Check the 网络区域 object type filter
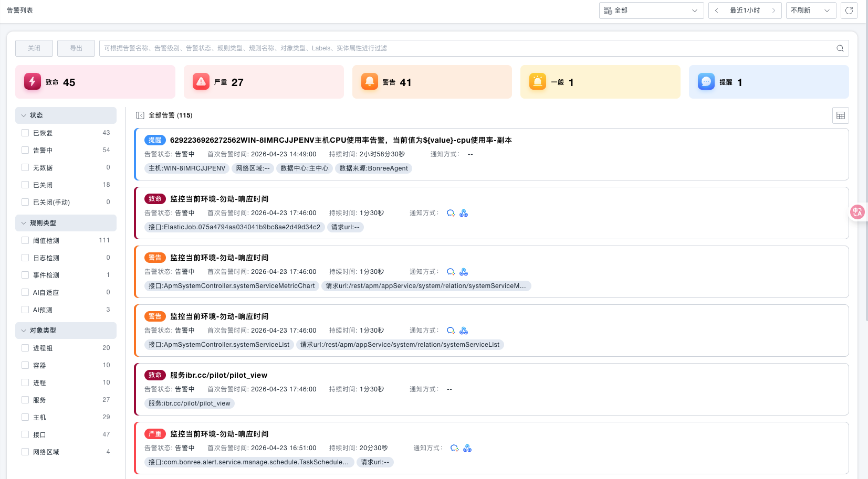 click(x=25, y=452)
